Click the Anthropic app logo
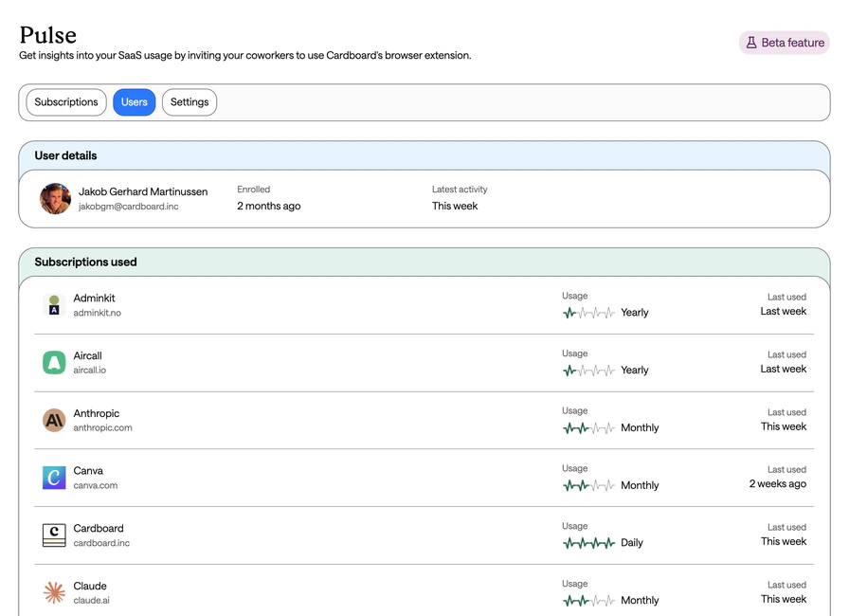This screenshot has height=616, width=849. click(x=54, y=420)
